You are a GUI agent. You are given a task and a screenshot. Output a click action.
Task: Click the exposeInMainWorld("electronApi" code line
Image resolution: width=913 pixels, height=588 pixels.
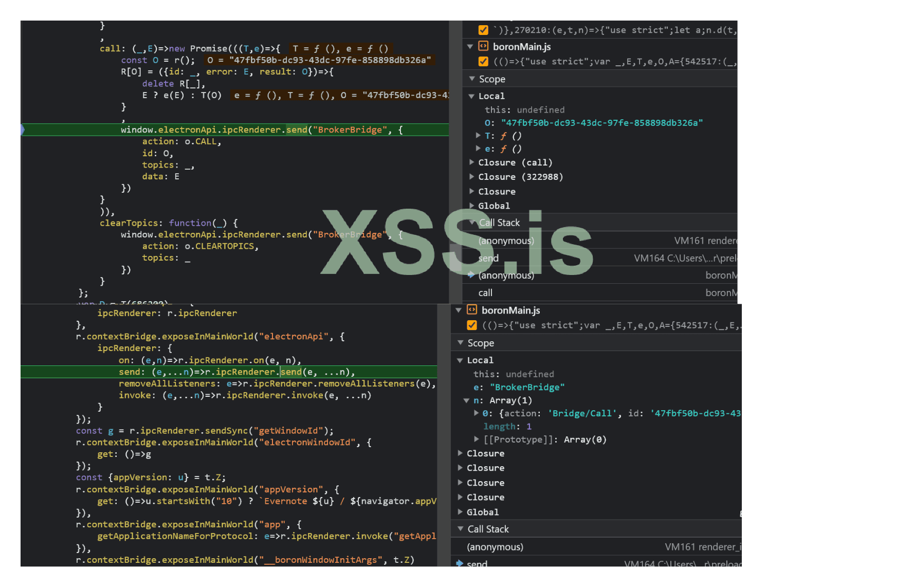click(210, 337)
